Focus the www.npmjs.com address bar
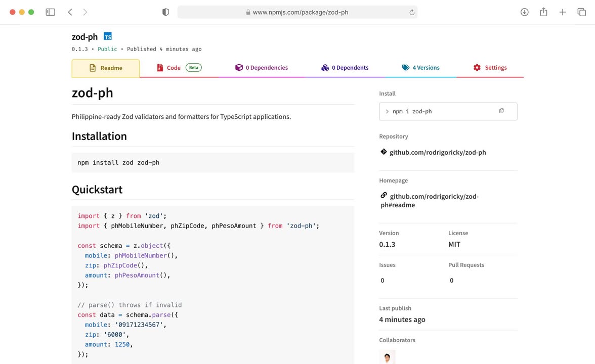 297,12
